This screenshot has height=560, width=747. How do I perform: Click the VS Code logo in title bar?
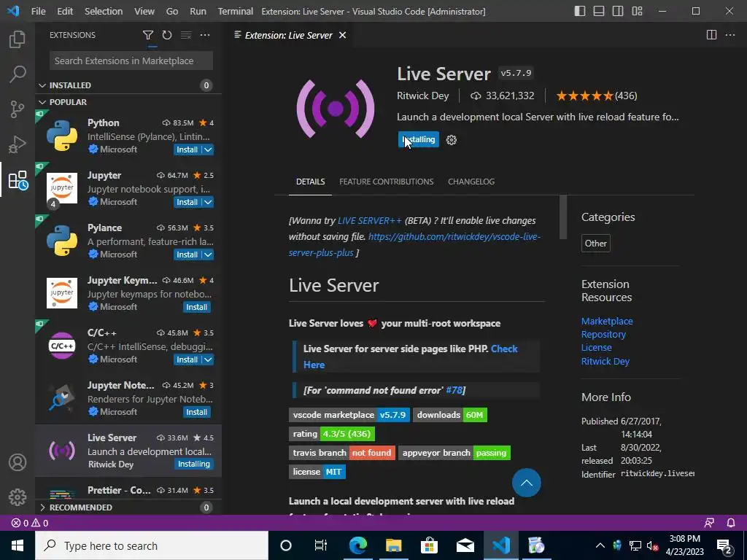13,11
